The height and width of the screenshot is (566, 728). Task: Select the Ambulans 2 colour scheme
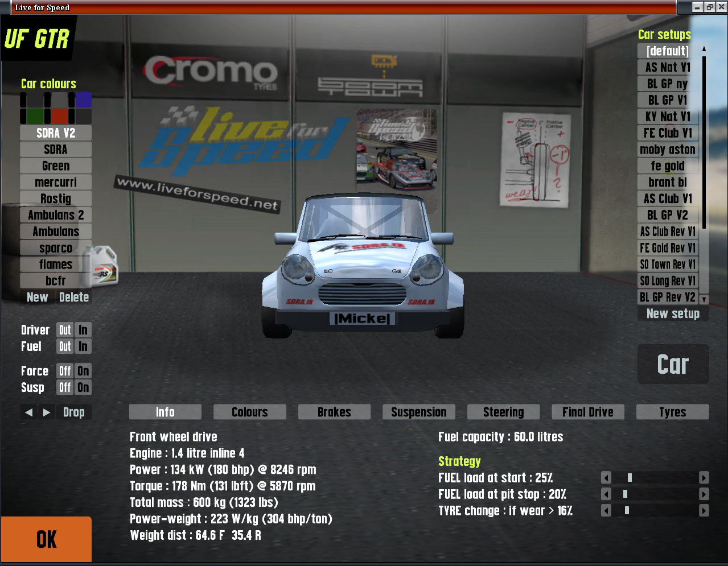[56, 215]
